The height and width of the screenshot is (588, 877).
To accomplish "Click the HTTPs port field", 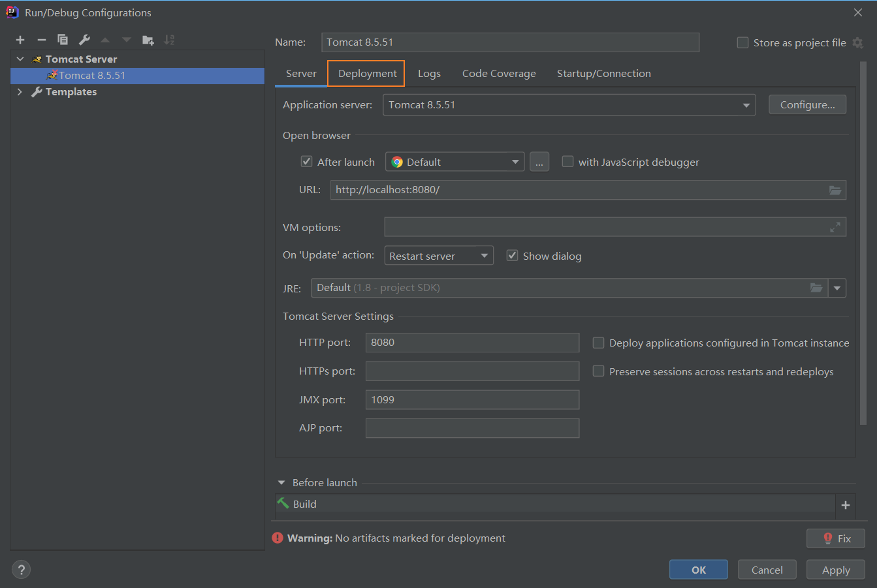I will 472,371.
